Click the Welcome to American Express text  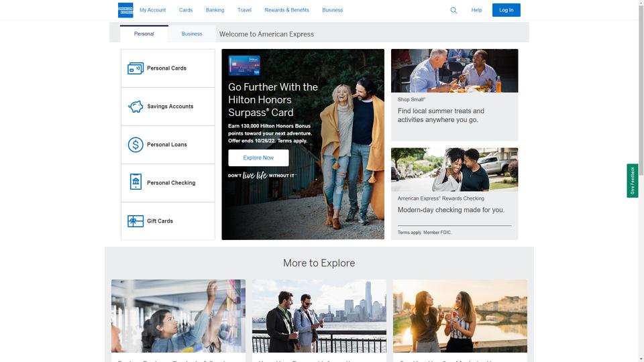tap(266, 34)
